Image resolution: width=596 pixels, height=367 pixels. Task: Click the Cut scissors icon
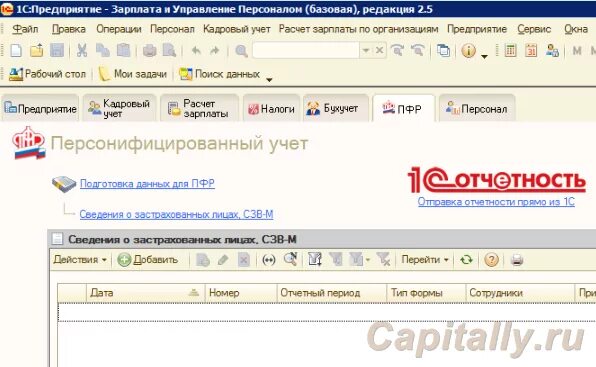coord(82,50)
